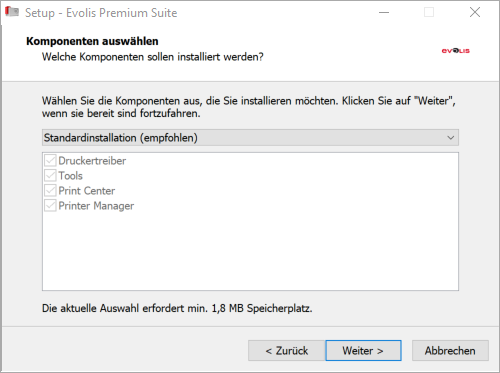The height and width of the screenshot is (373, 500).
Task: Toggle the Druckertreiber checkbox
Action: tap(50, 161)
